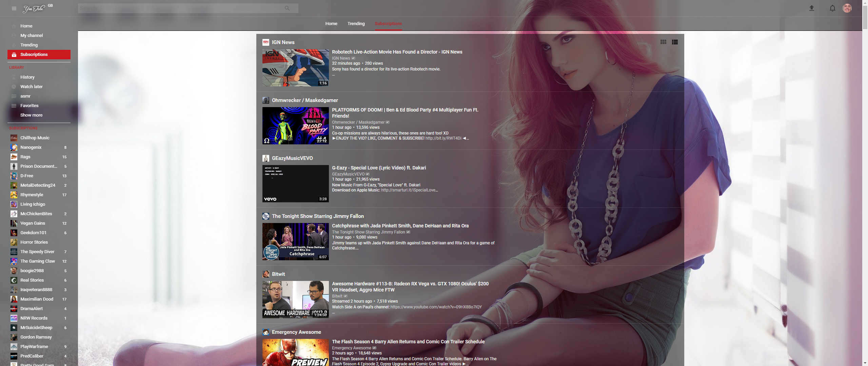Click the YouTube logo
The height and width of the screenshot is (366, 868).
[x=34, y=8]
